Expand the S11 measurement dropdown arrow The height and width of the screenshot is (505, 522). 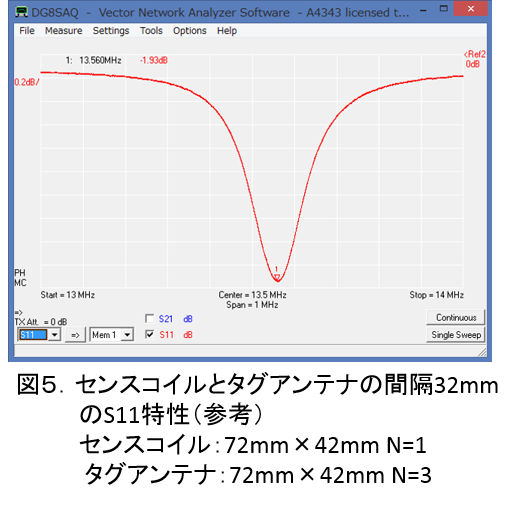[x=54, y=334]
